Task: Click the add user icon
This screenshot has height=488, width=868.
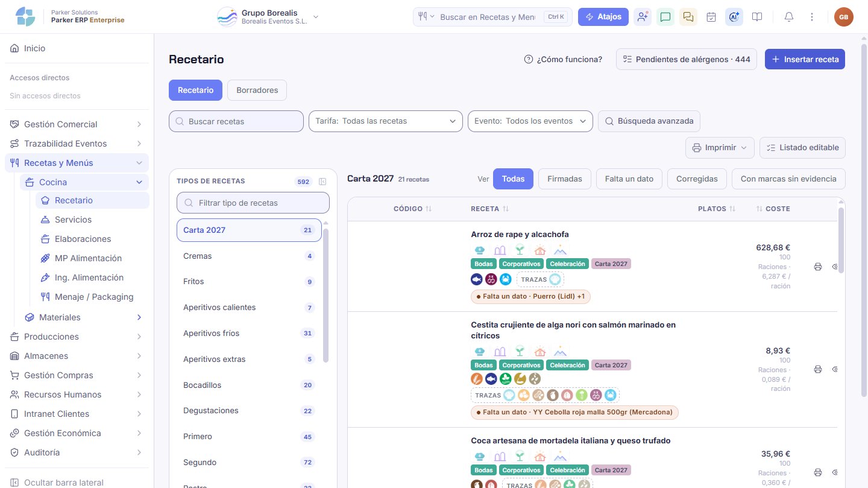Action: pyautogui.click(x=643, y=17)
